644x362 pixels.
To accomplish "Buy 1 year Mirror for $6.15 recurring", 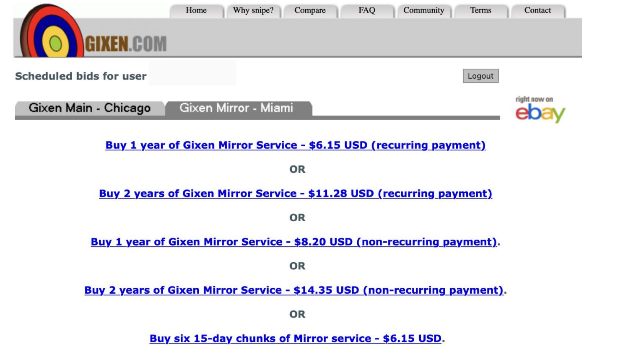I will coord(296,145).
